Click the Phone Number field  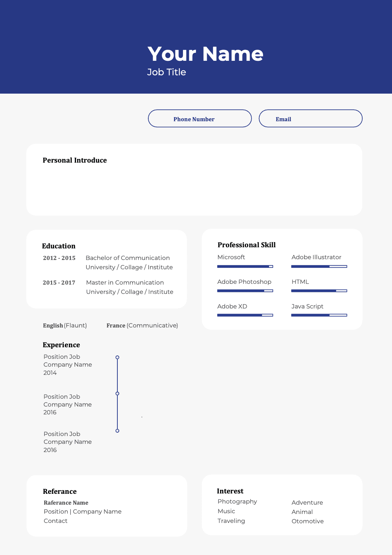(200, 119)
